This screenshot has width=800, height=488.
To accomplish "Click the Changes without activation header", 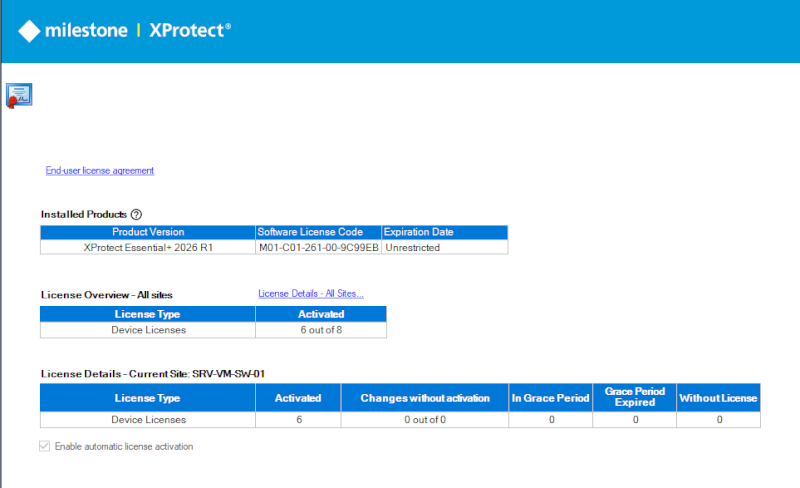I will pos(424,398).
